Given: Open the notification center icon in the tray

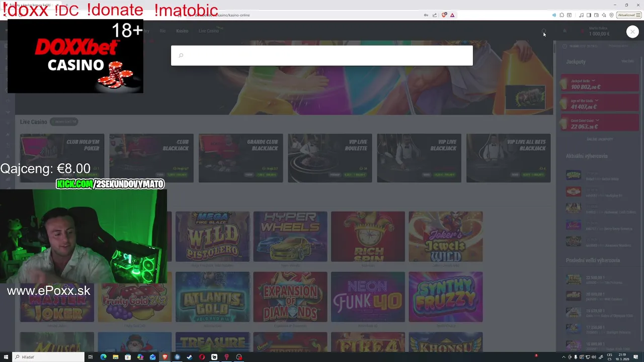Looking at the screenshot, I should [x=636, y=357].
